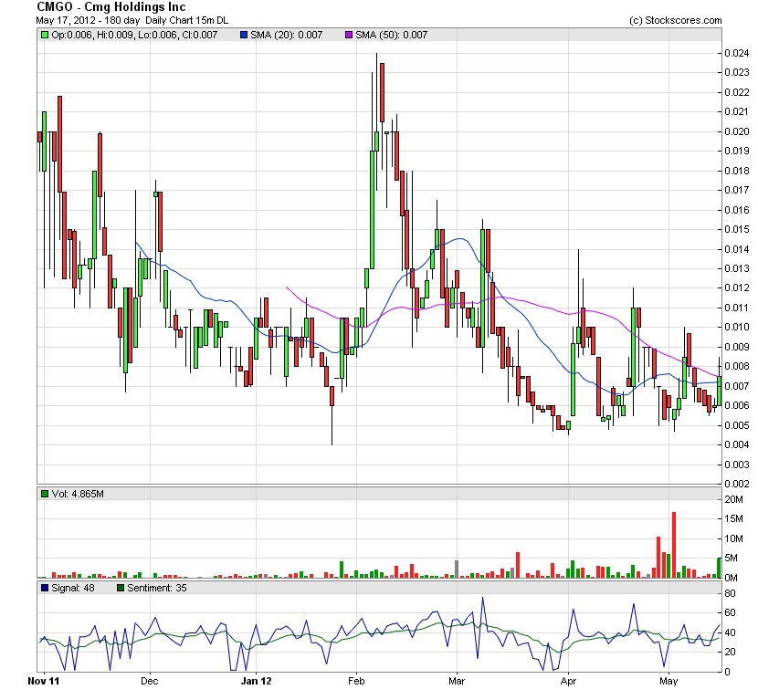Viewport: 758px width, 700px height.
Task: Click the 20M volume axis label
Action: pos(734,499)
